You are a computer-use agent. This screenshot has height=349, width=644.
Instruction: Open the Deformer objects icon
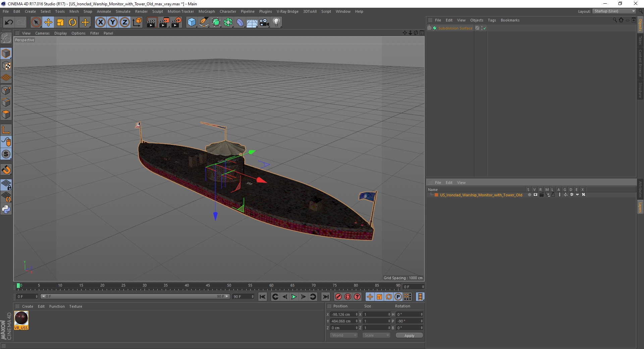240,22
